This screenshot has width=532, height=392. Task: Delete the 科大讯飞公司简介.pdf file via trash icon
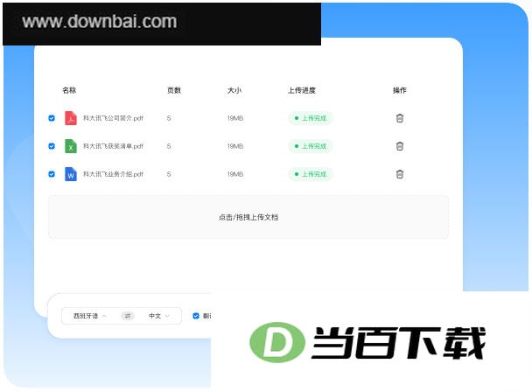point(400,118)
